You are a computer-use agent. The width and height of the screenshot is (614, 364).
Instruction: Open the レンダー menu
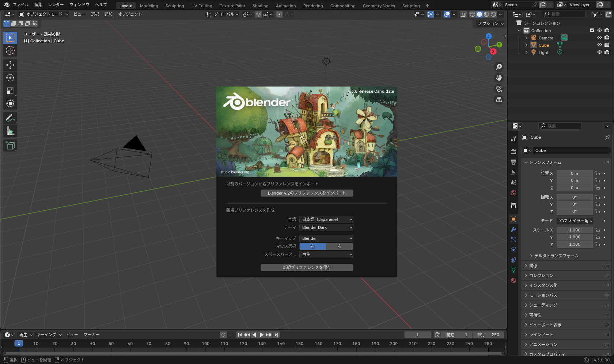56,4
